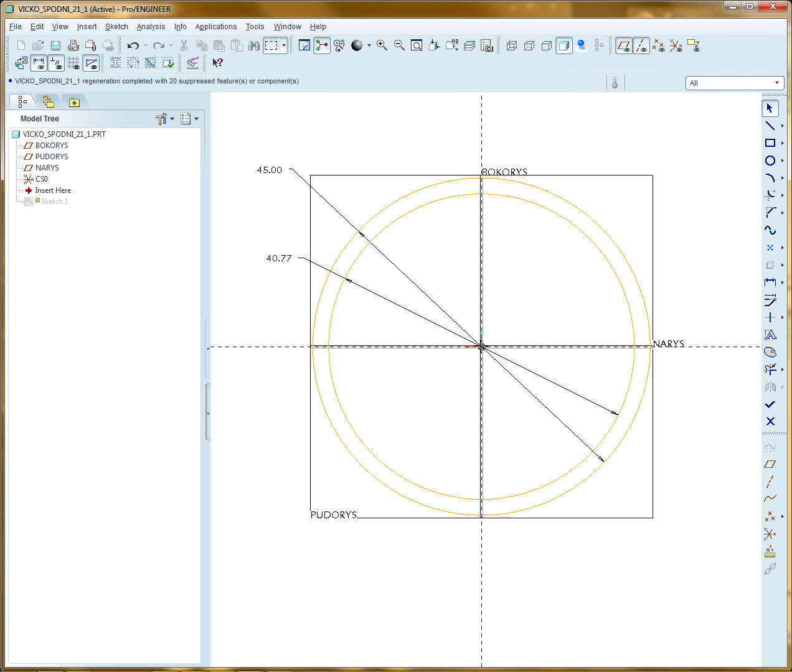Expand Line tool flyout arrow
The width and height of the screenshot is (792, 672).
(x=782, y=126)
